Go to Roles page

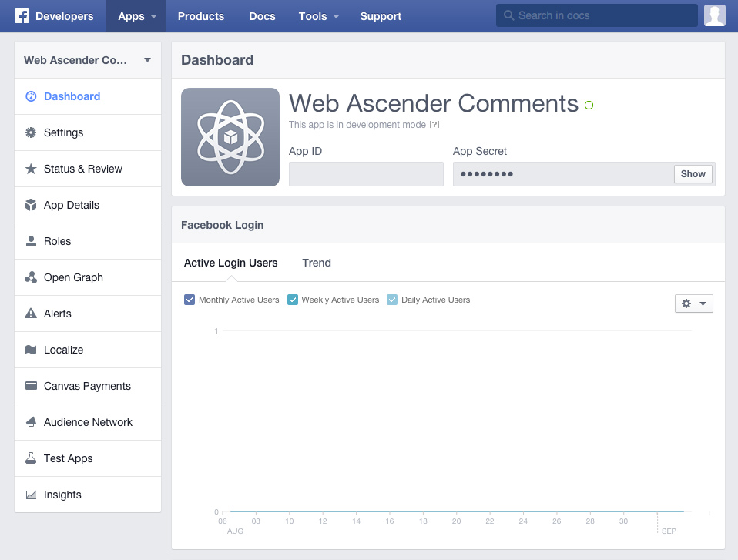[88, 241]
